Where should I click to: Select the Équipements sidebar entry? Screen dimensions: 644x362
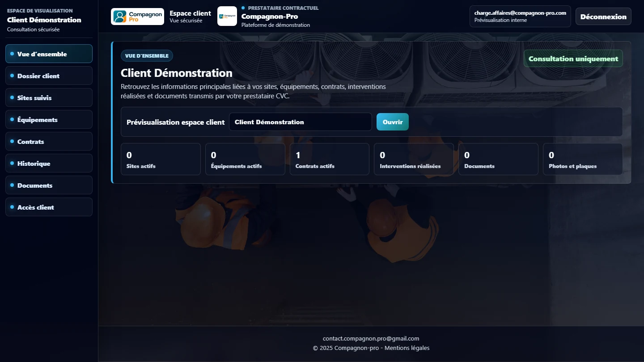click(x=49, y=119)
